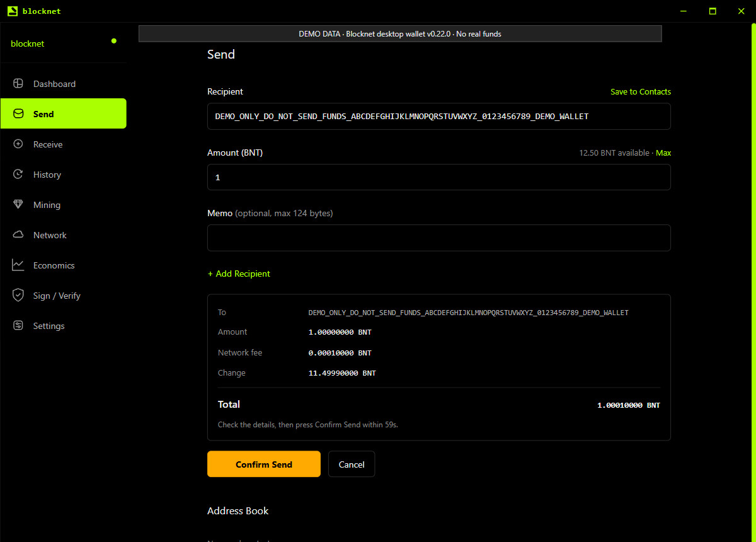Screen dimensions: 756x542
Task: Click the "DEMO DATA" banner at the top
Action: pos(400,34)
